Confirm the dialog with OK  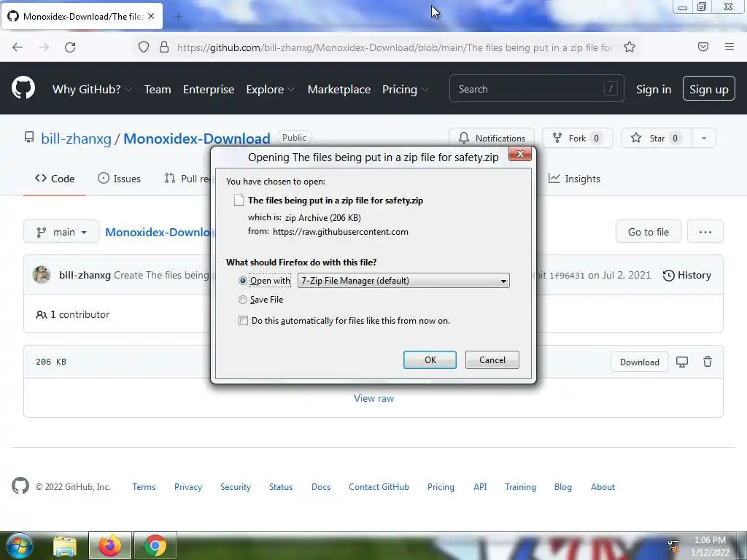point(430,360)
